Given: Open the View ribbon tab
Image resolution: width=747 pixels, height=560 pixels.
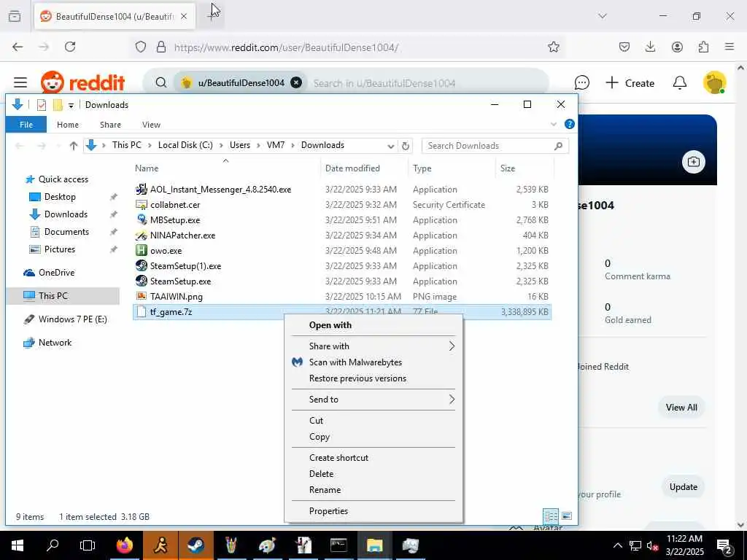Looking at the screenshot, I should pos(151,125).
